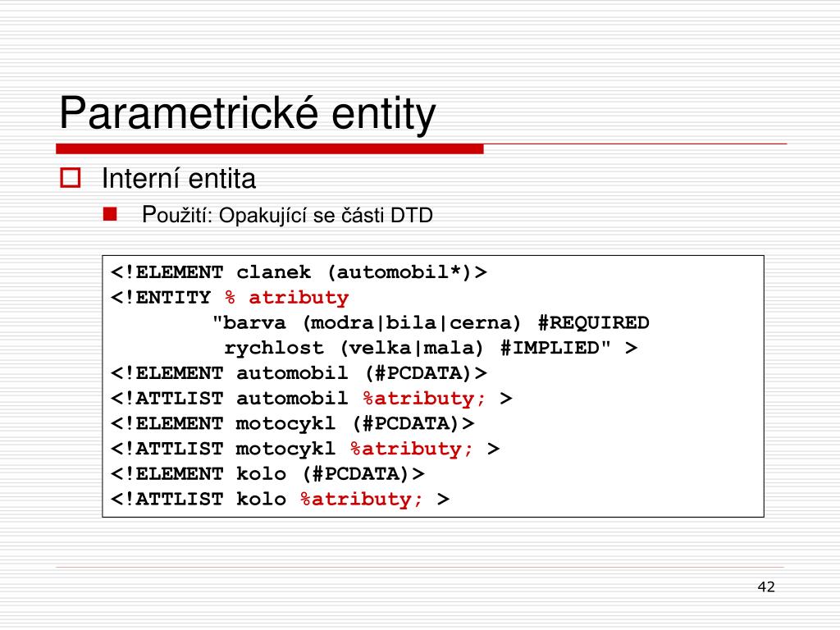Screen dimensions: 840x630
Task: Click the filled red square bullet beside Použití
Action: 110,214
